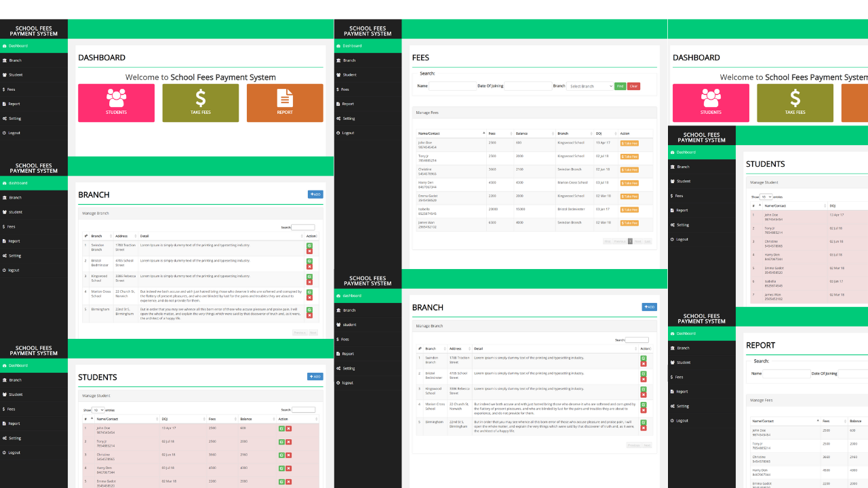This screenshot has width=868, height=488.
Task: Delete Marlon Cross School on the center Branch page
Action: coord(644,411)
